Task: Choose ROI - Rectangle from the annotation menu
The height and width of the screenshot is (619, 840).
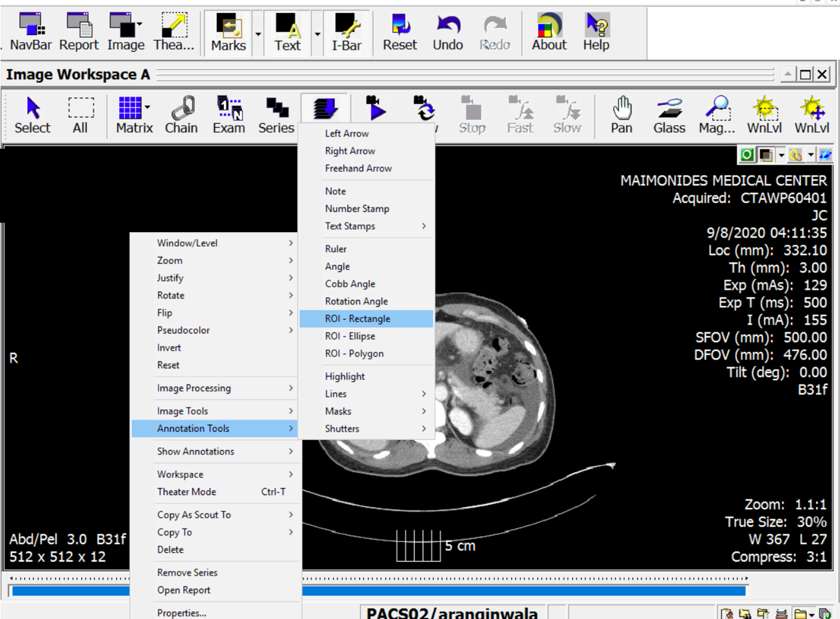Action: coord(366,319)
